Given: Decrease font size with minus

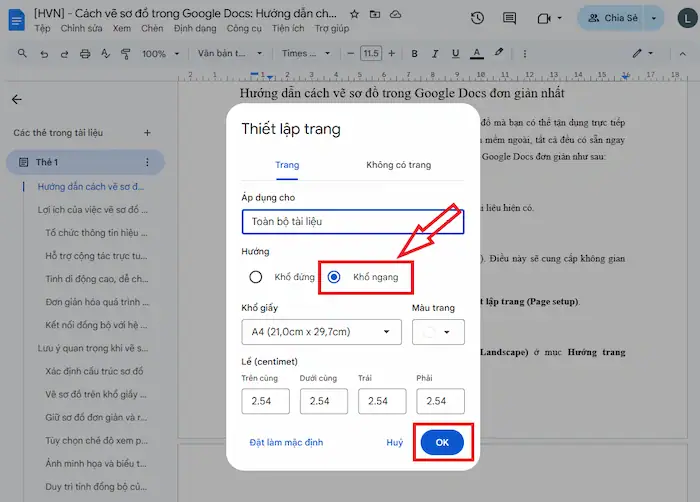Looking at the screenshot, I should (350, 54).
